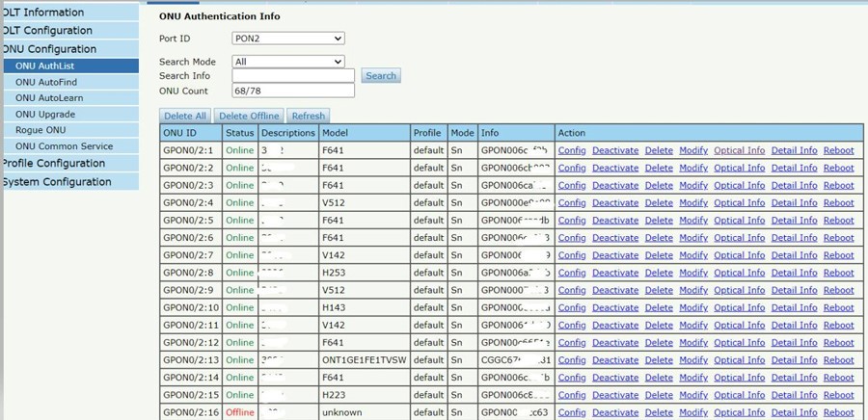Click the Reboot link for GPON0/2:5
The image size is (868, 420).
(x=839, y=220)
